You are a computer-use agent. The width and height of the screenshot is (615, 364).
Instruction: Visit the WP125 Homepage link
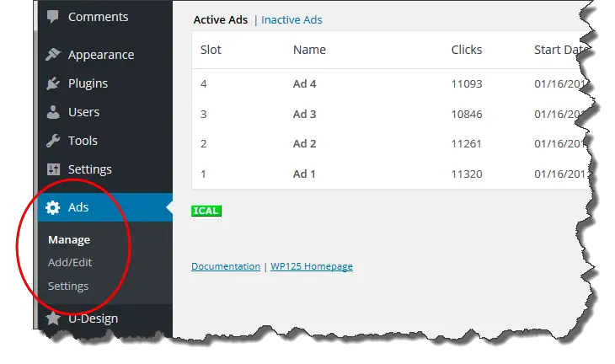[x=312, y=266]
